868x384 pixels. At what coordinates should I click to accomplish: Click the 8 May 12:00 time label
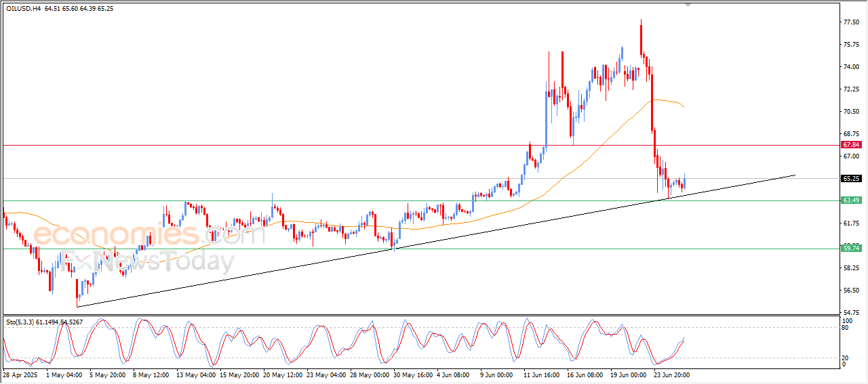[150, 374]
